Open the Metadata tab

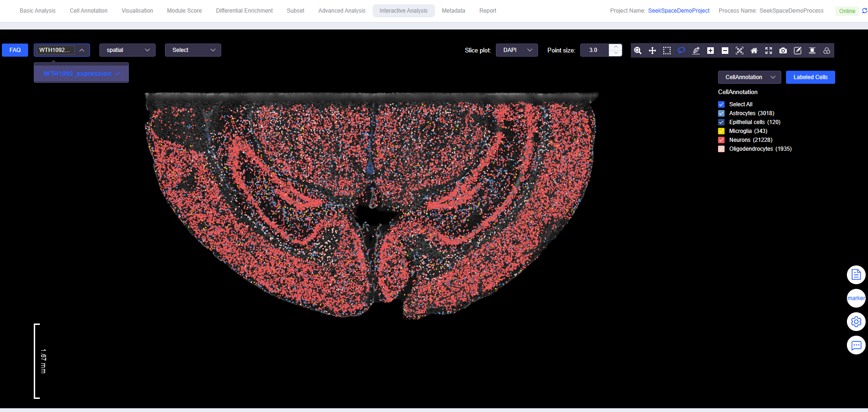click(453, 11)
